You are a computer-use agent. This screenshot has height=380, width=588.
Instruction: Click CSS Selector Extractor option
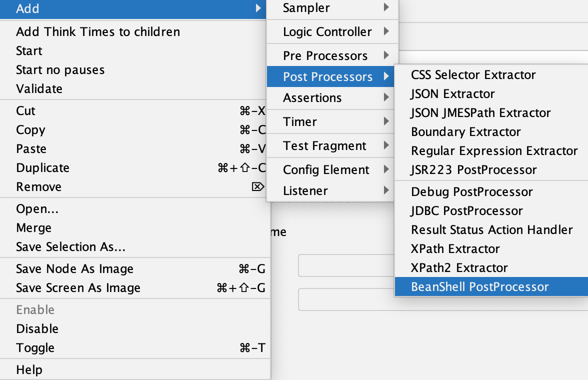473,75
